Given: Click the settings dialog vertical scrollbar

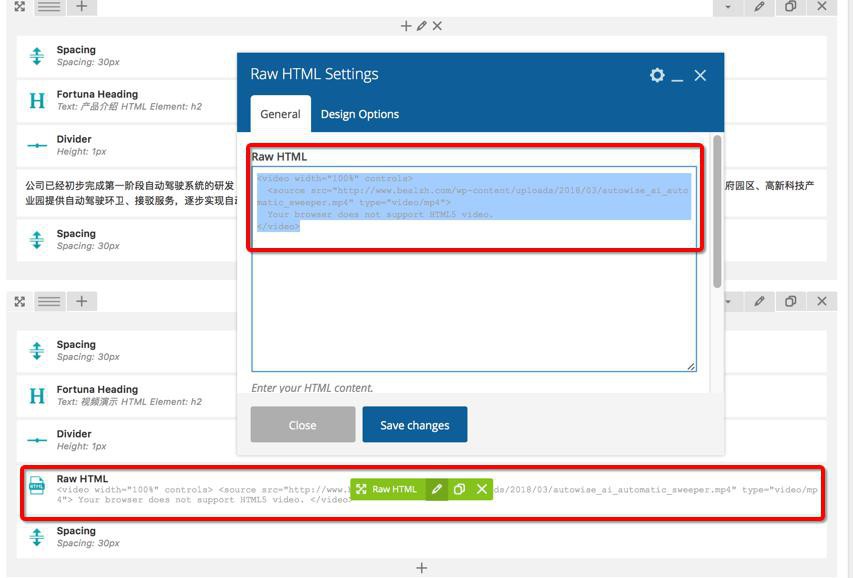Looking at the screenshot, I should 717,211.
